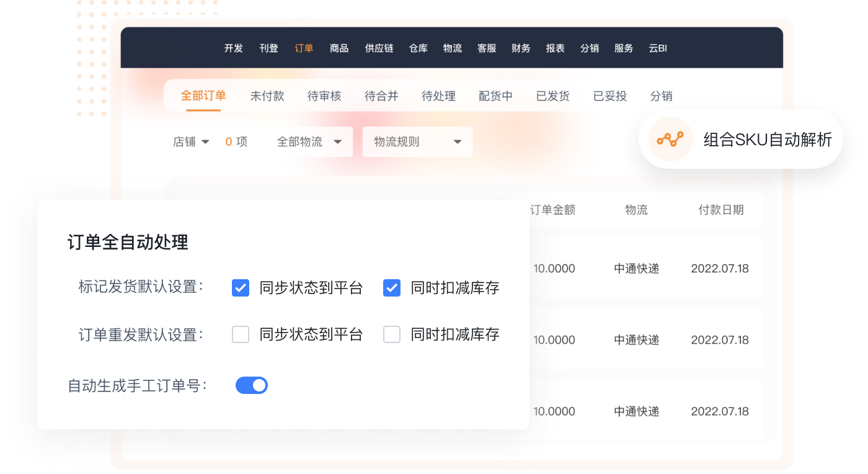This screenshot has width=868, height=474.
Task: Uncheck 同时扣减库存 in the 标记发货默认设置 row
Action: (x=392, y=288)
